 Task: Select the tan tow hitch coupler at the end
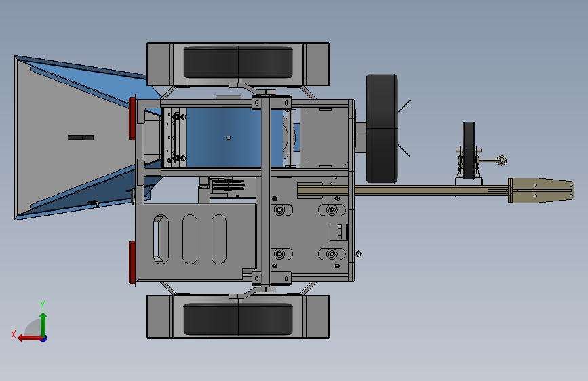click(x=541, y=190)
